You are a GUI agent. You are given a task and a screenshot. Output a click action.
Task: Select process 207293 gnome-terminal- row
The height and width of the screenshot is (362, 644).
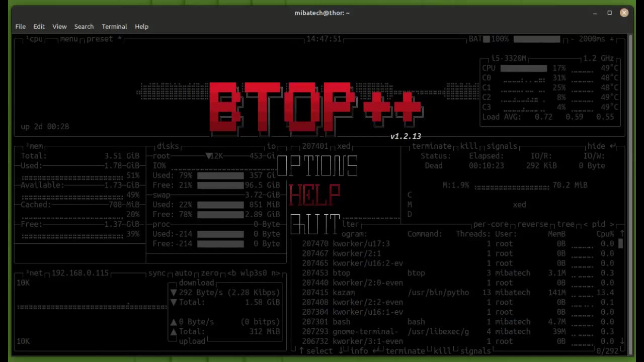458,331
